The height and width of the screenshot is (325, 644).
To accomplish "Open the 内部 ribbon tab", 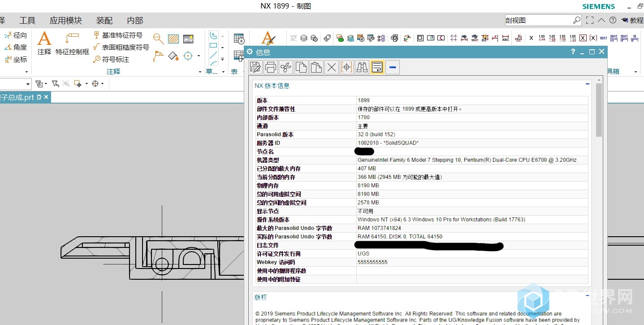I will (135, 21).
